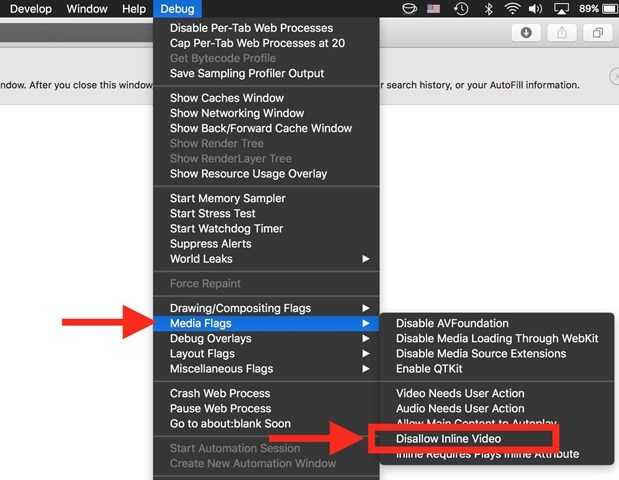Open the US flag input source menu
This screenshot has width=619, height=480.
click(x=433, y=9)
